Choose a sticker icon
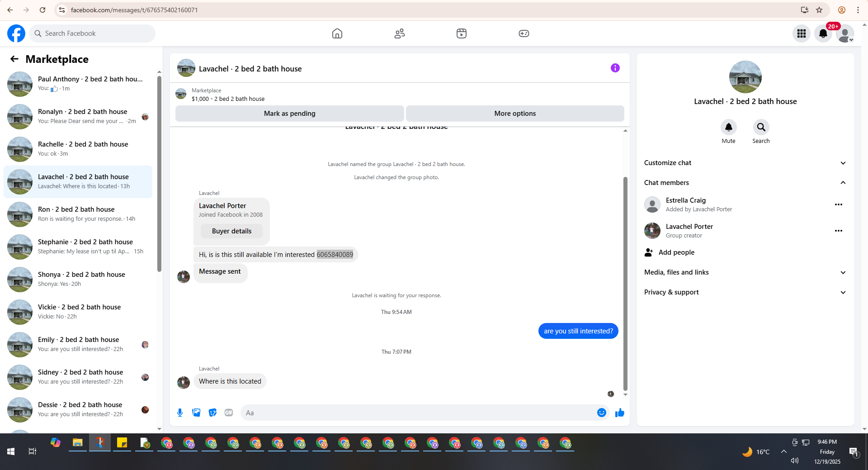Viewport: 868px width, 470px height. tap(212, 413)
